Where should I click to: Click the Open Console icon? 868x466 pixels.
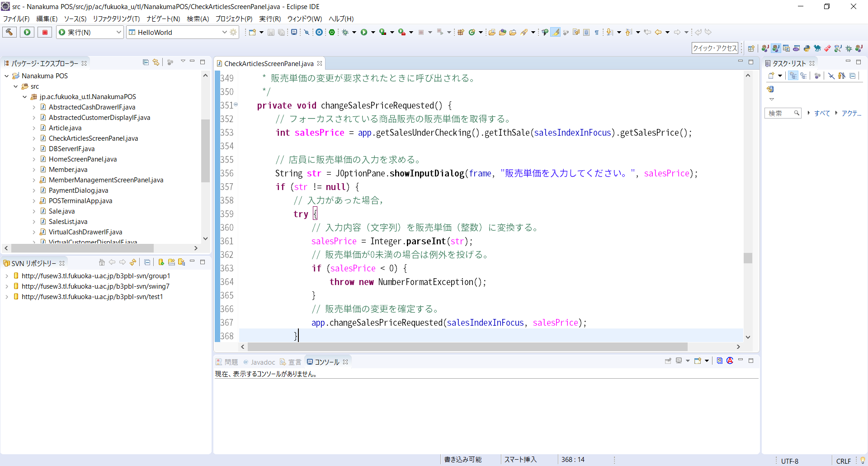(698, 361)
